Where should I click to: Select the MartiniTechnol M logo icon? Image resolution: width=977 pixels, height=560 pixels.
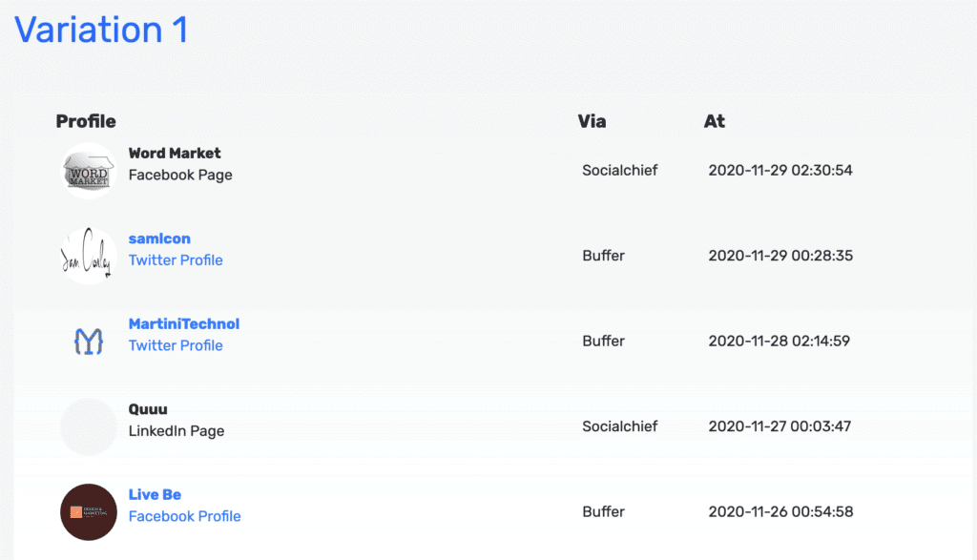tap(89, 342)
